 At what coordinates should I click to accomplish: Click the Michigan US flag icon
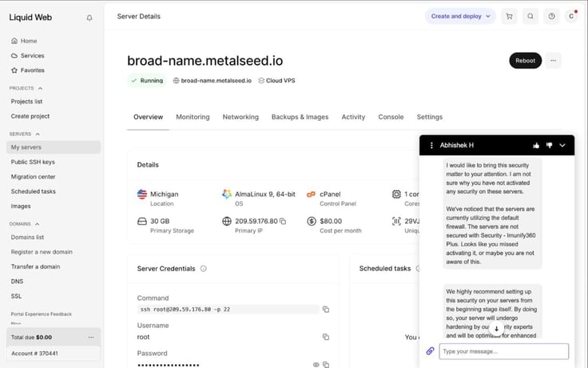click(142, 194)
